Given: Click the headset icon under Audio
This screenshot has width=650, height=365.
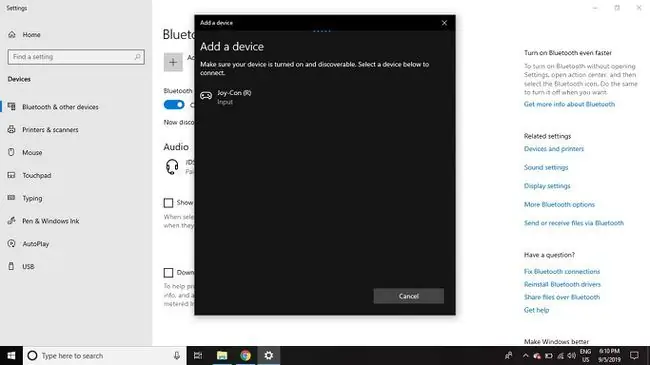Looking at the screenshot, I should pos(172,167).
